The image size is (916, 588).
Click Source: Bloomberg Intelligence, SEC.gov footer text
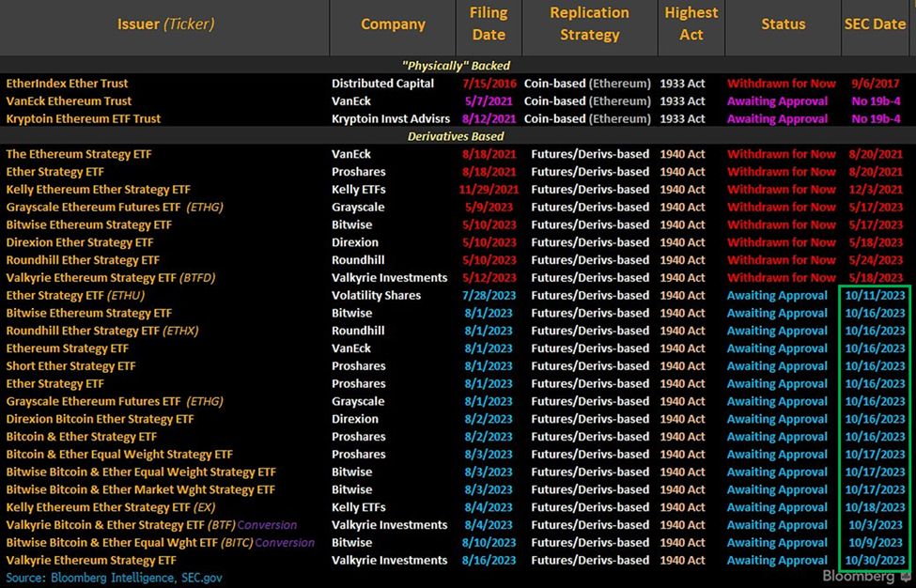[x=114, y=578]
